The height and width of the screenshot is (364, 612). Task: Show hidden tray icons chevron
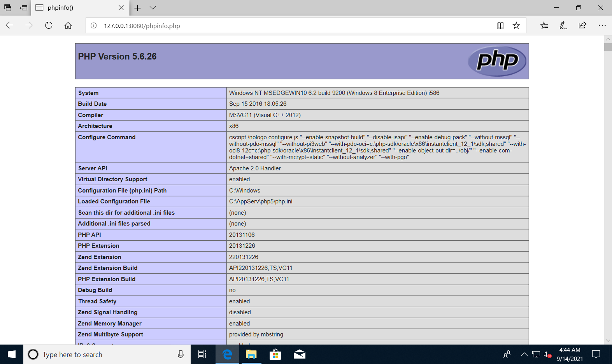point(524,354)
